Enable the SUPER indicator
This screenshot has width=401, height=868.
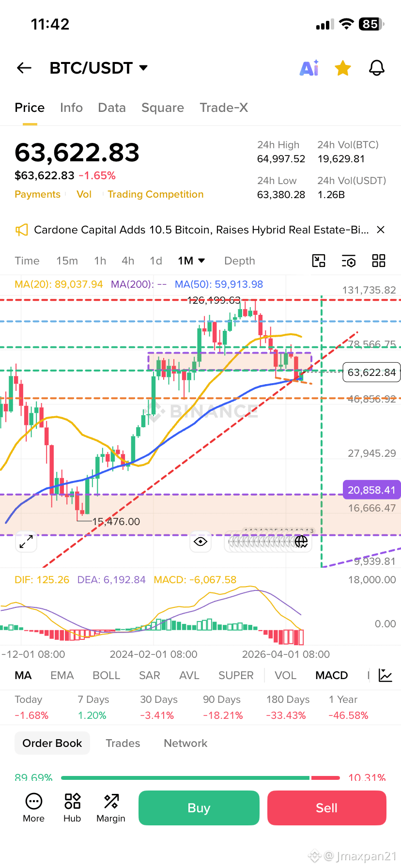(x=236, y=675)
